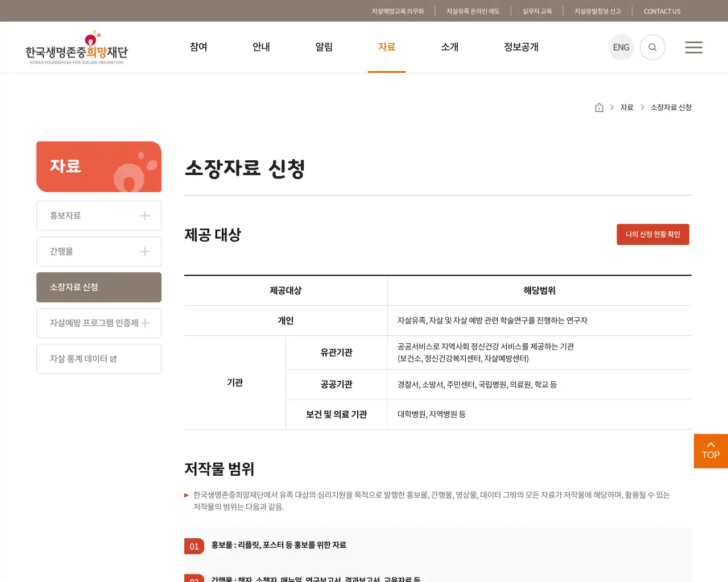Click the home icon in the breadcrumb
Viewport: 728px width, 582px height.
599,107
